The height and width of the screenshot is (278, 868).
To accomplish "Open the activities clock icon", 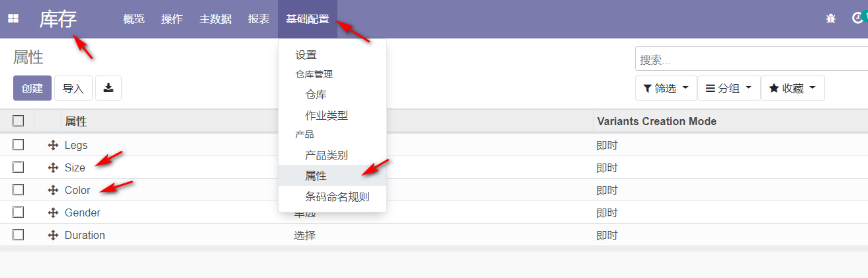I will click(857, 19).
